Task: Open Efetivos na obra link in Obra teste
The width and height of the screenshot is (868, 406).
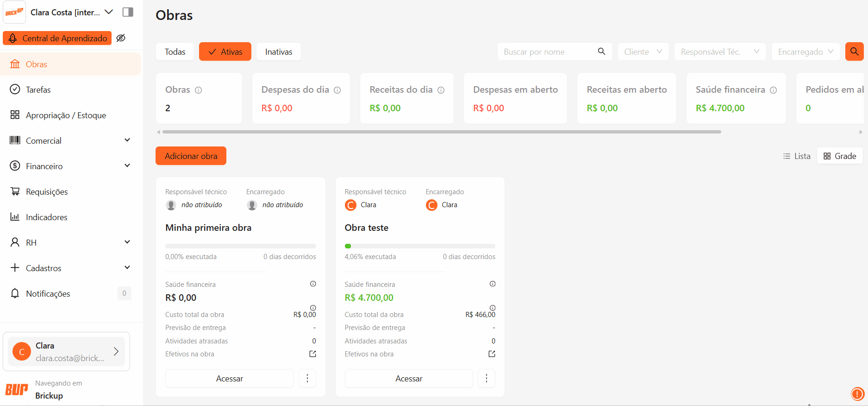Action: 492,354
